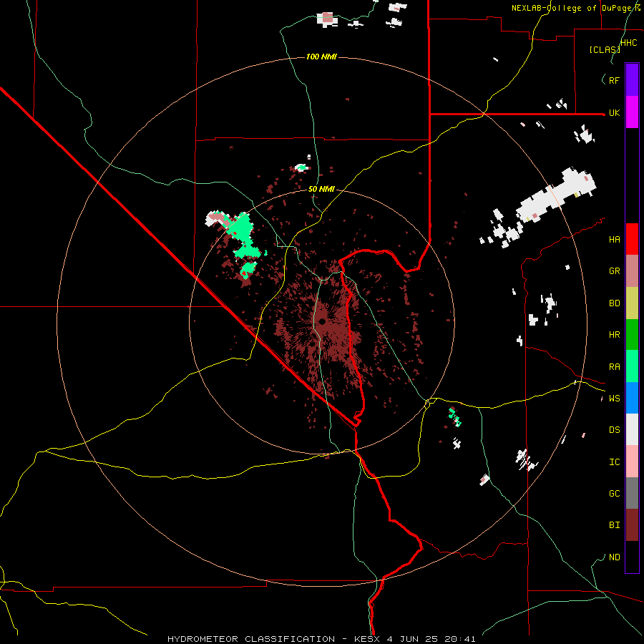Click the DS legend label
Image resolution: width=644 pixels, height=644 pixels.
click(614, 429)
